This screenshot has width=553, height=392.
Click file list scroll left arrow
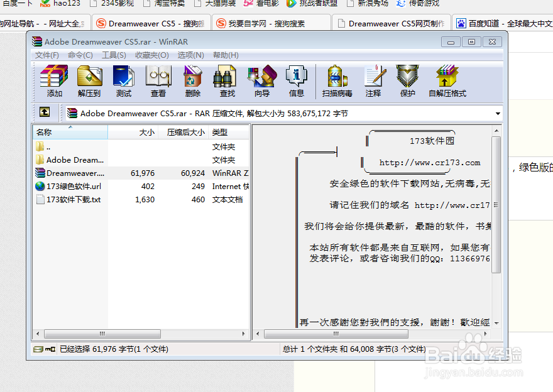(x=38, y=334)
